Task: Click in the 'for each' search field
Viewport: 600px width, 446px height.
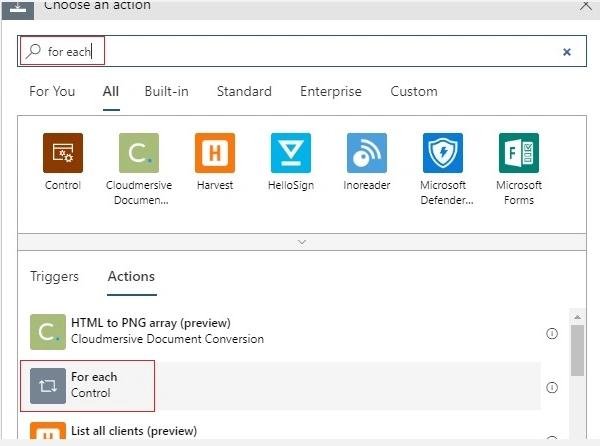Action: (x=302, y=51)
